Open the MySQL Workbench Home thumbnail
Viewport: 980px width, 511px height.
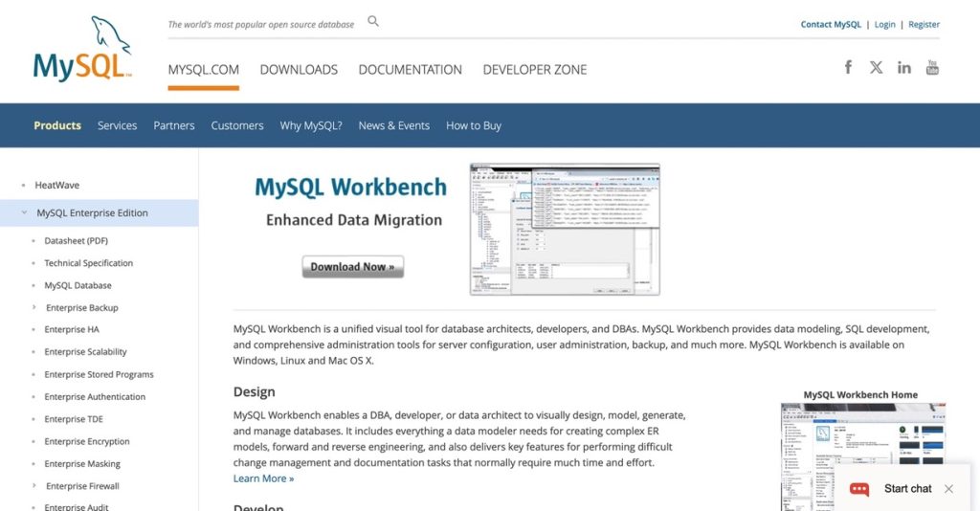(863, 457)
